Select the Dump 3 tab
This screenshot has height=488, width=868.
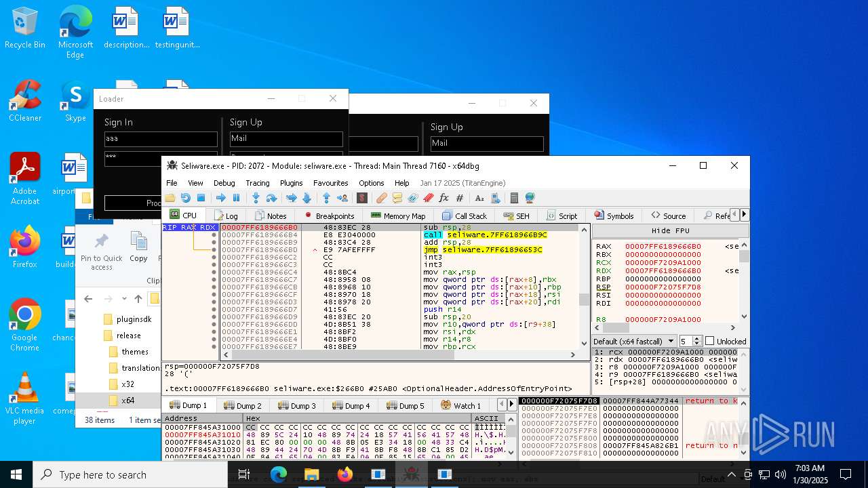click(297, 405)
